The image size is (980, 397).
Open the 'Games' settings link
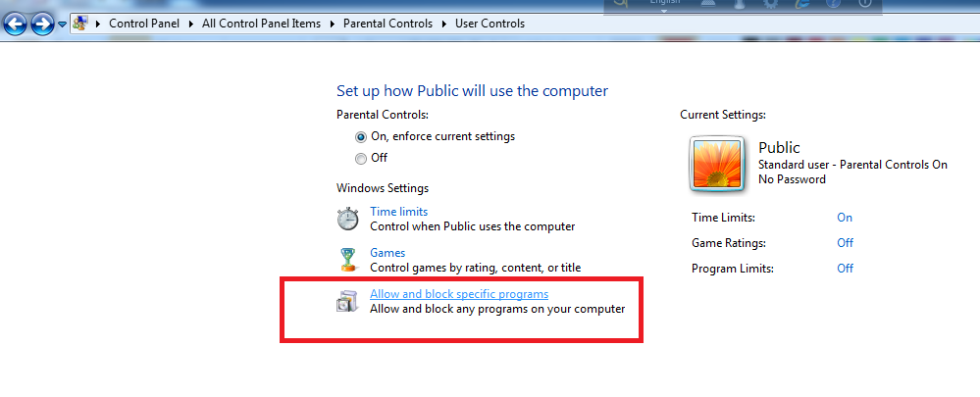[x=387, y=253]
